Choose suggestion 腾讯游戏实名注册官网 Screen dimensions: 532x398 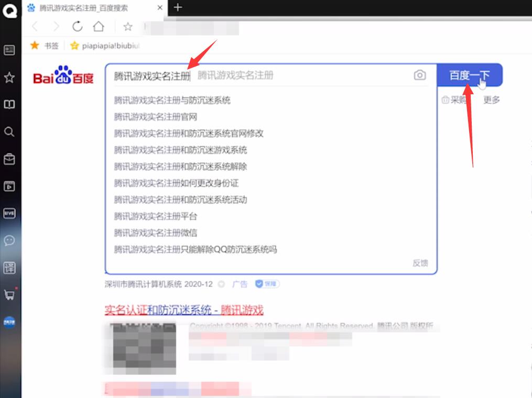[156, 117]
